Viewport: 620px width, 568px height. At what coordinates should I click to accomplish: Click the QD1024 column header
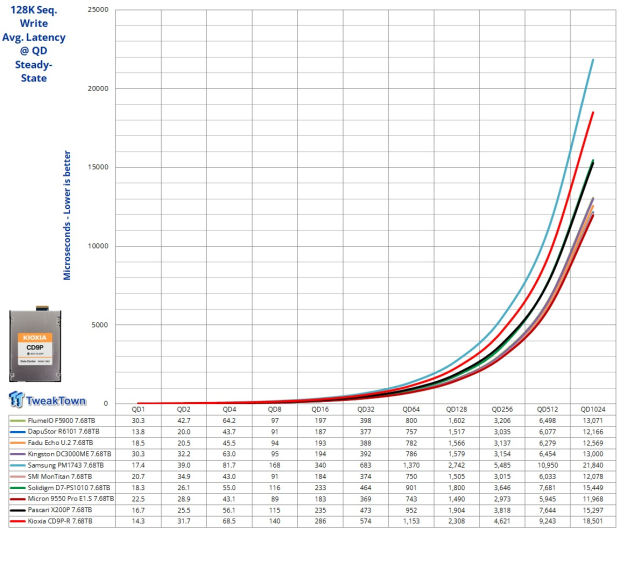[593, 409]
